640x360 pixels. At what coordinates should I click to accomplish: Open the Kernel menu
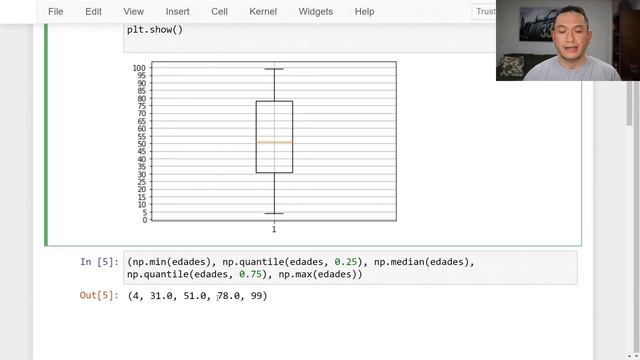(x=263, y=12)
